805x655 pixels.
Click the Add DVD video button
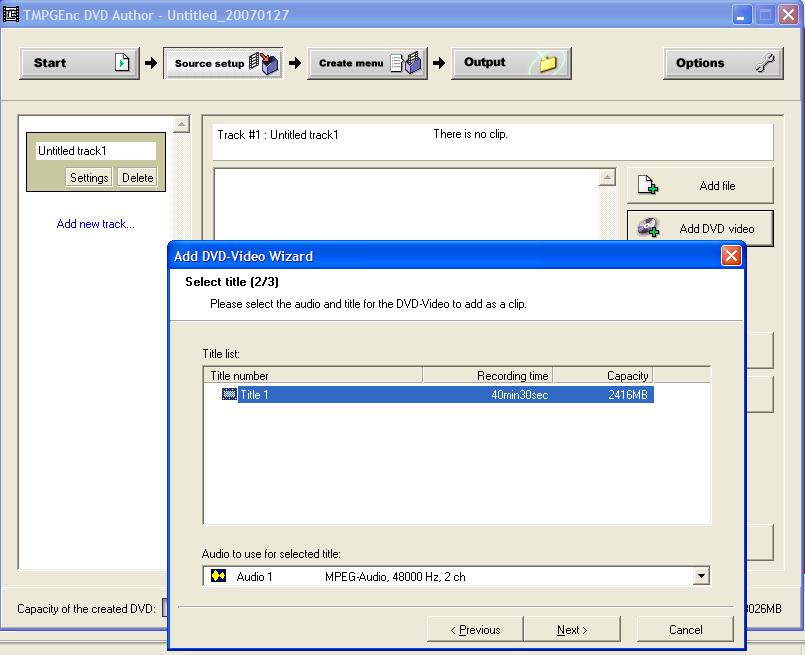[x=700, y=228]
